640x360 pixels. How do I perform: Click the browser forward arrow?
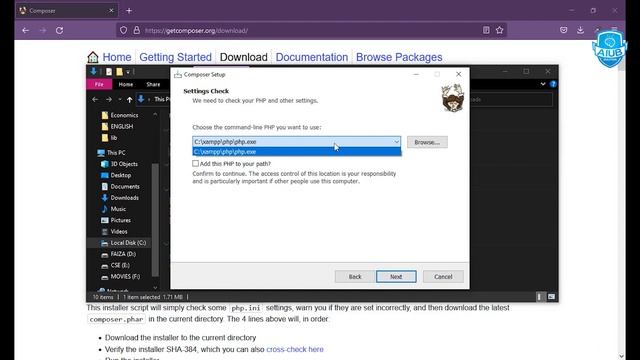click(x=42, y=30)
